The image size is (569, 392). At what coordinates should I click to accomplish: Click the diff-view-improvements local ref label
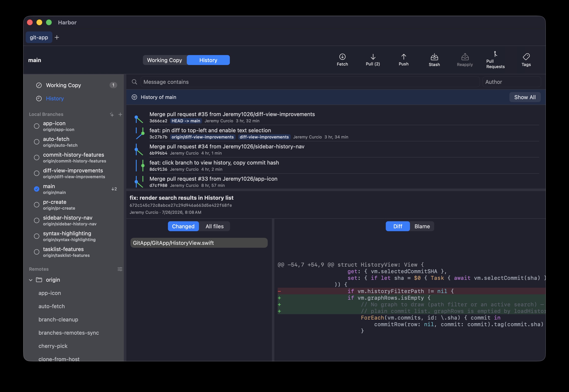tap(264, 137)
